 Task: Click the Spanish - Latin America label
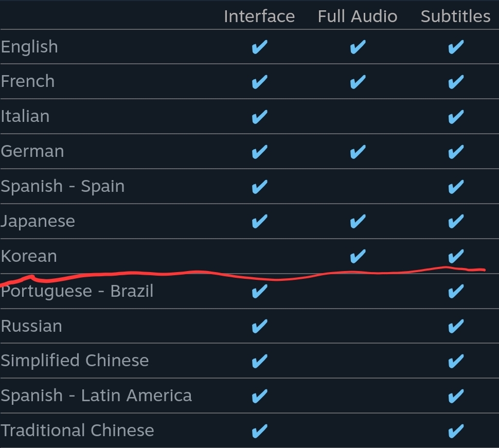pyautogui.click(x=96, y=396)
